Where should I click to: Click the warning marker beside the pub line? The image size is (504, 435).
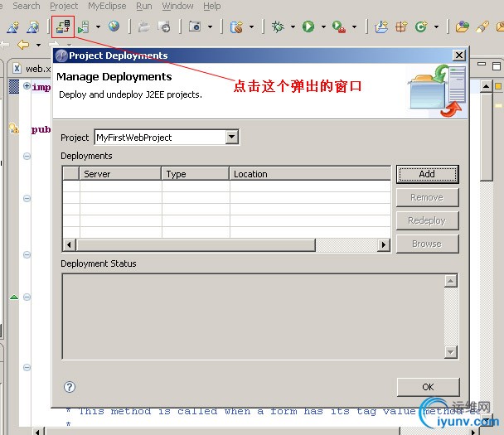coord(14,128)
